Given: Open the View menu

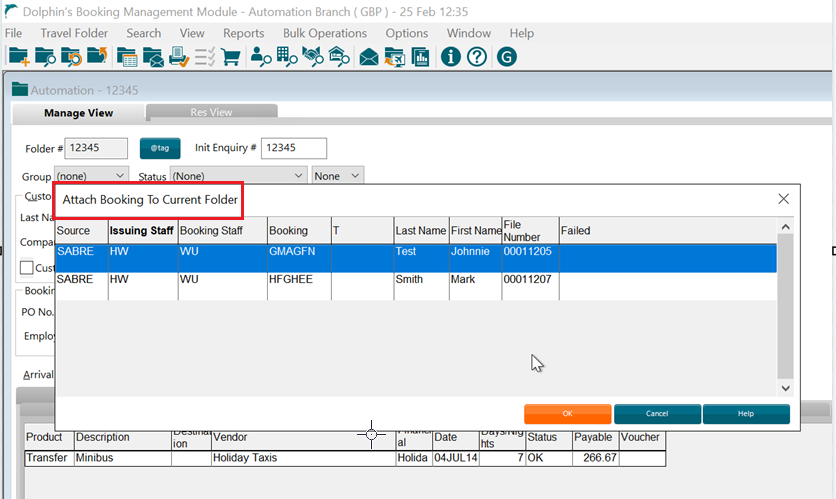Looking at the screenshot, I should pyautogui.click(x=192, y=33).
